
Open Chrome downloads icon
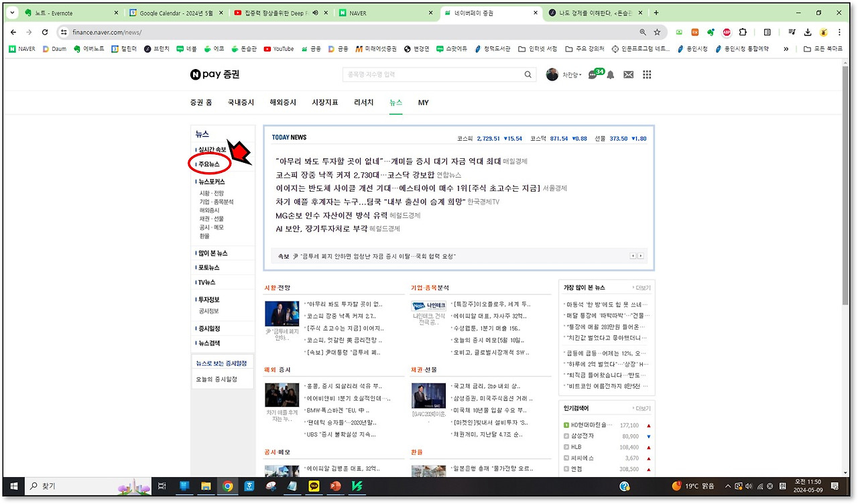pos(808,32)
